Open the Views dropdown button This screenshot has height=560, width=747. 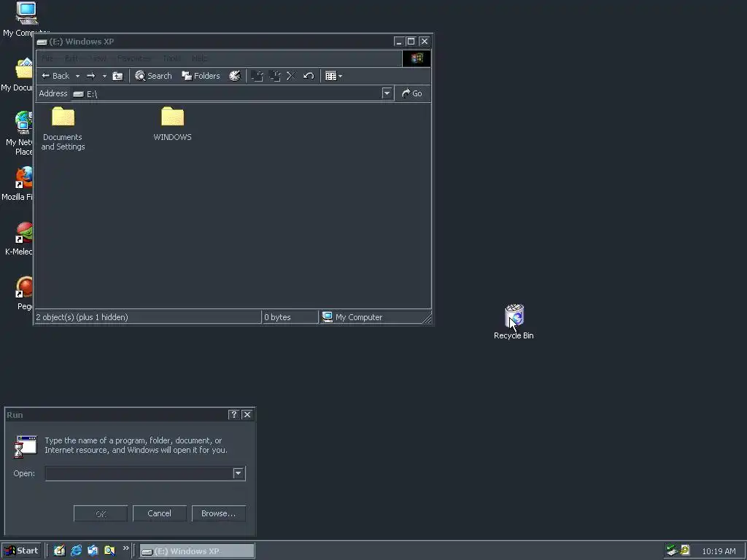point(333,76)
